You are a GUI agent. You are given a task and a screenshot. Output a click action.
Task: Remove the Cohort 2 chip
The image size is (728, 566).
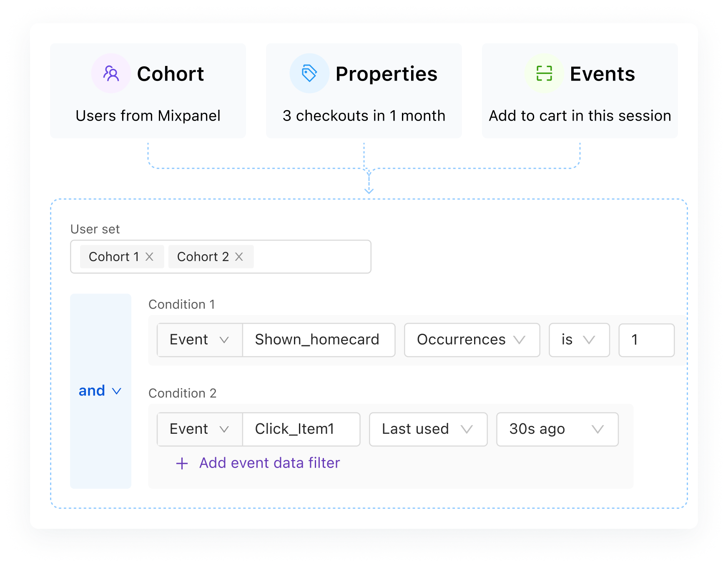[x=239, y=257]
